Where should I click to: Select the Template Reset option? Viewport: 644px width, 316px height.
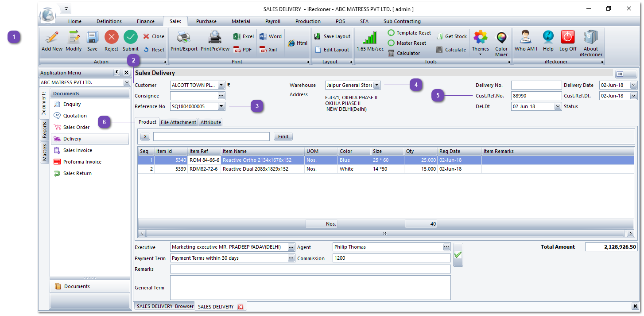point(409,33)
